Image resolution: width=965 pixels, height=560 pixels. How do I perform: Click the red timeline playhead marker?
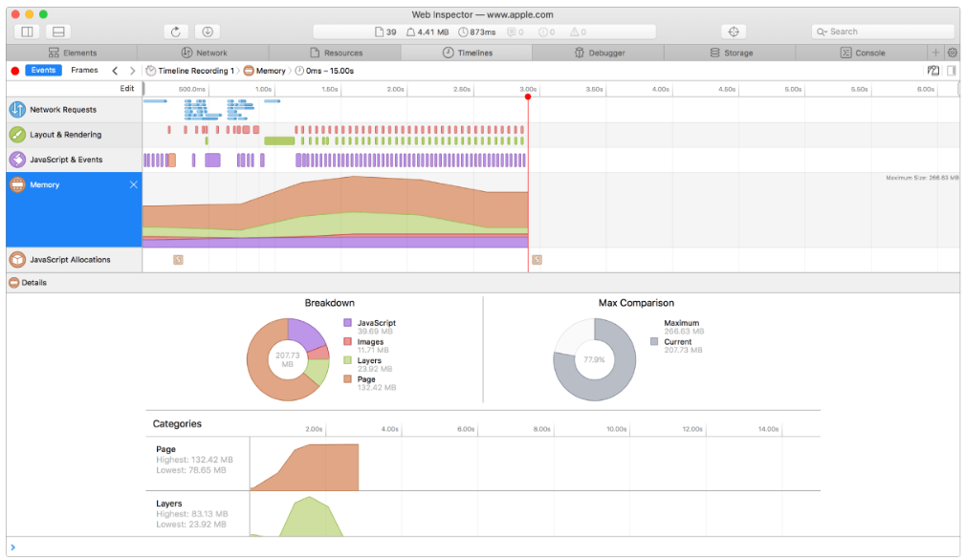(528, 97)
